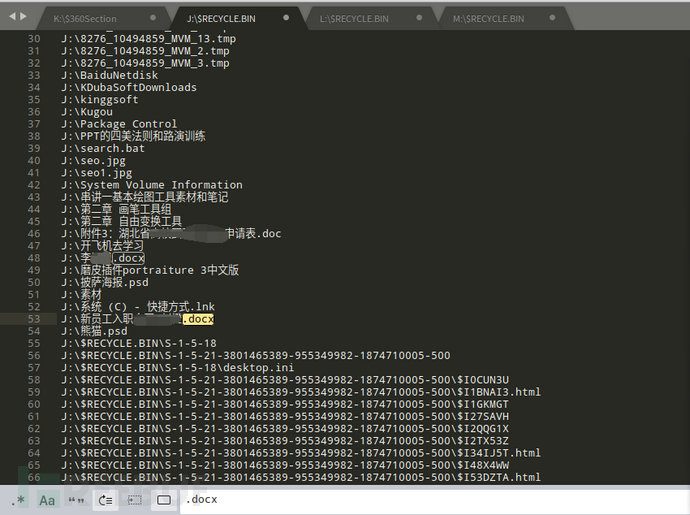Close the K:\$360Section tab via its dot
Viewport: 690px width, 515px height.
(x=153, y=18)
